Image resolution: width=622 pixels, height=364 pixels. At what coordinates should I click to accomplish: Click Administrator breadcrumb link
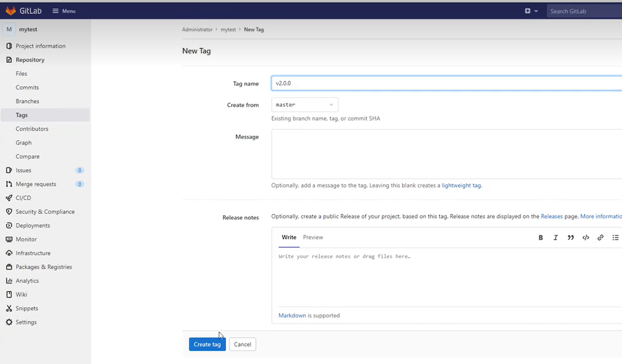tap(197, 30)
